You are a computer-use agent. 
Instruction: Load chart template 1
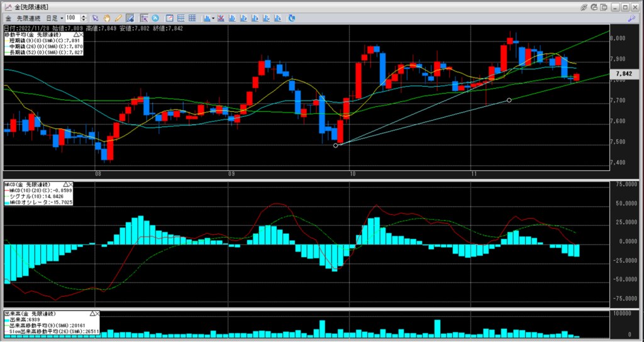pyautogui.click(x=232, y=18)
